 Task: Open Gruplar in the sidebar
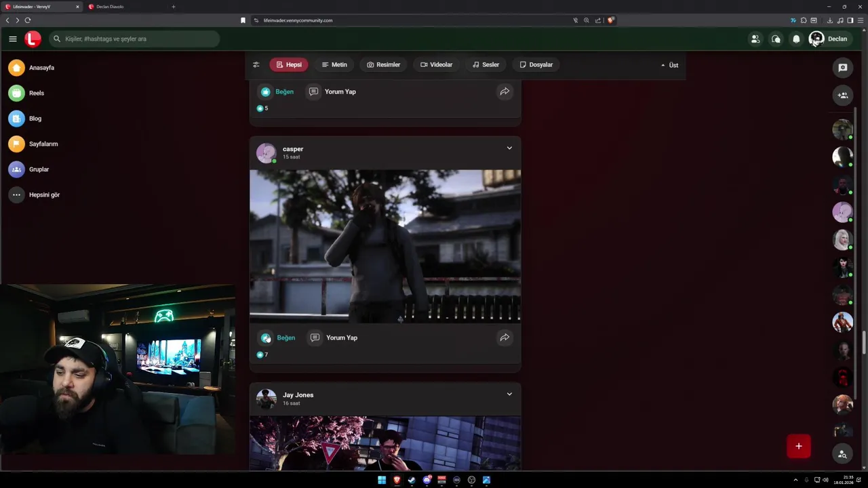pos(29,169)
